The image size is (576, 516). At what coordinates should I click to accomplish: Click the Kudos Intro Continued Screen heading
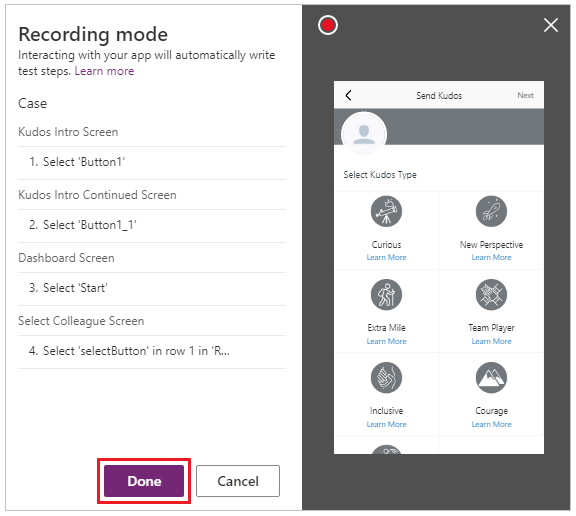click(x=97, y=195)
